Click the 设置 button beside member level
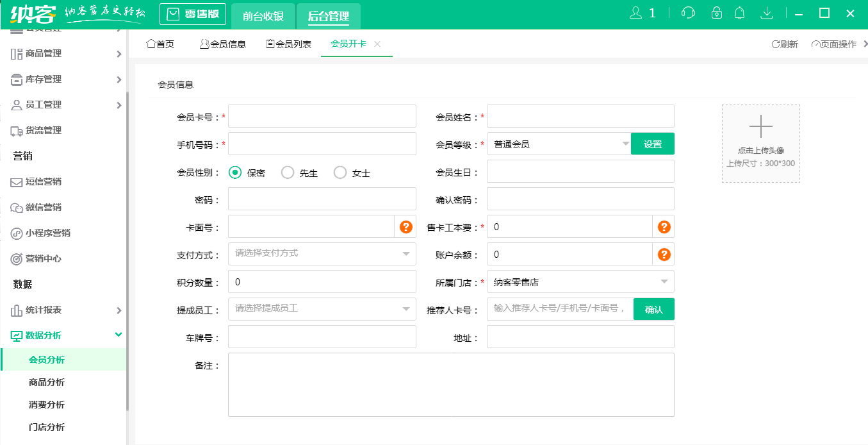The width and height of the screenshot is (868, 445). 652,144
